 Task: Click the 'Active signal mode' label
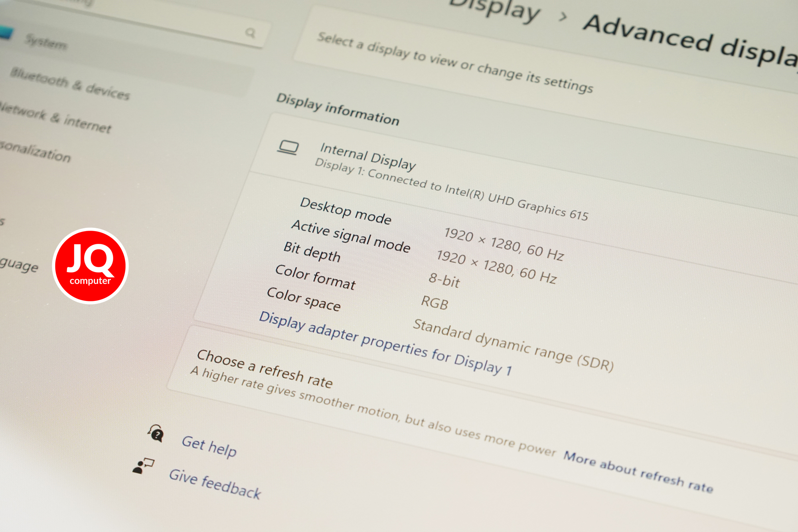pos(351,236)
